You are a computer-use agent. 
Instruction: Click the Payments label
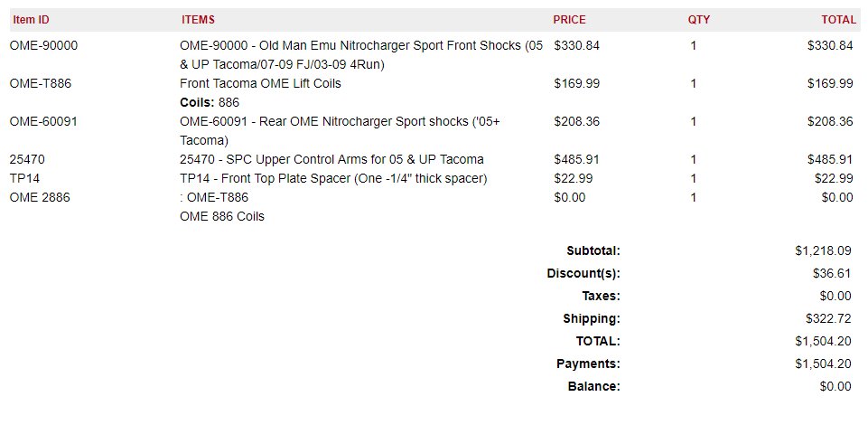[x=588, y=364]
